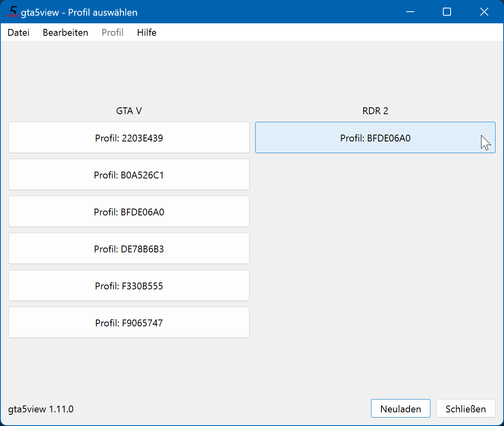
Task: Select GTA V profile F9065747
Action: pyautogui.click(x=129, y=323)
